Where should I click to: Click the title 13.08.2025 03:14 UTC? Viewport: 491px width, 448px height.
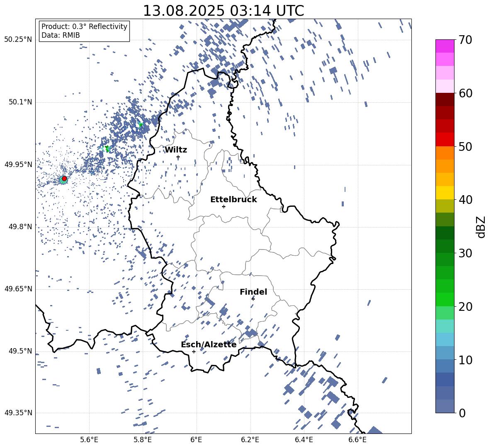click(223, 11)
